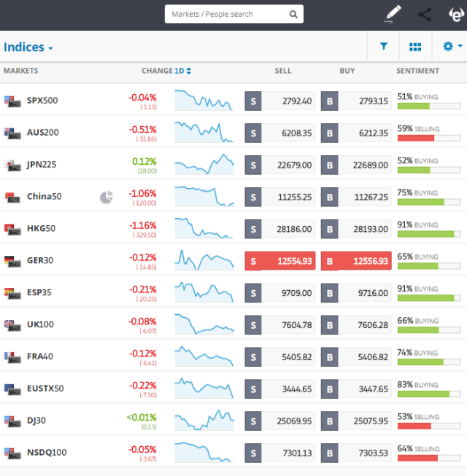This screenshot has width=467, height=476.
Task: Click the SPX500 flag icon
Action: (x=12, y=101)
